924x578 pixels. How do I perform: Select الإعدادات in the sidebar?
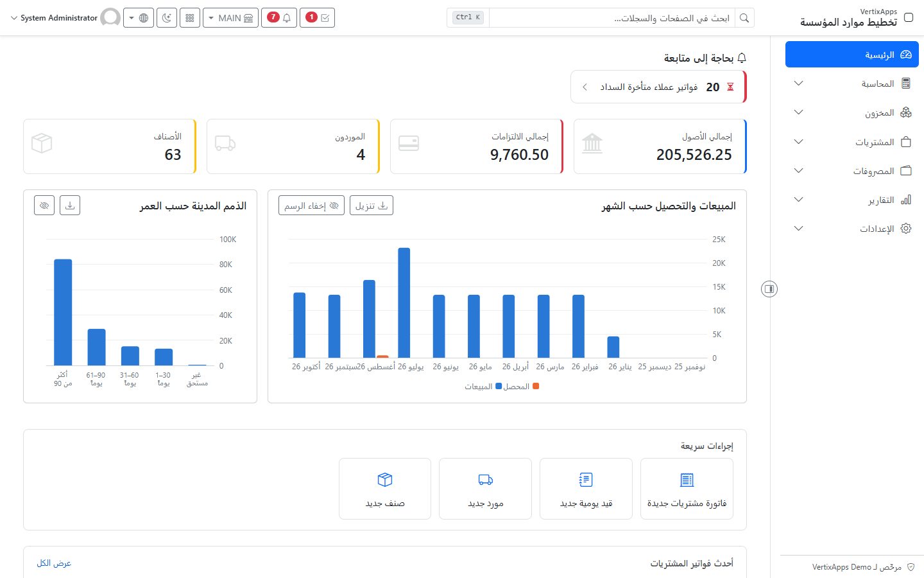pos(852,229)
